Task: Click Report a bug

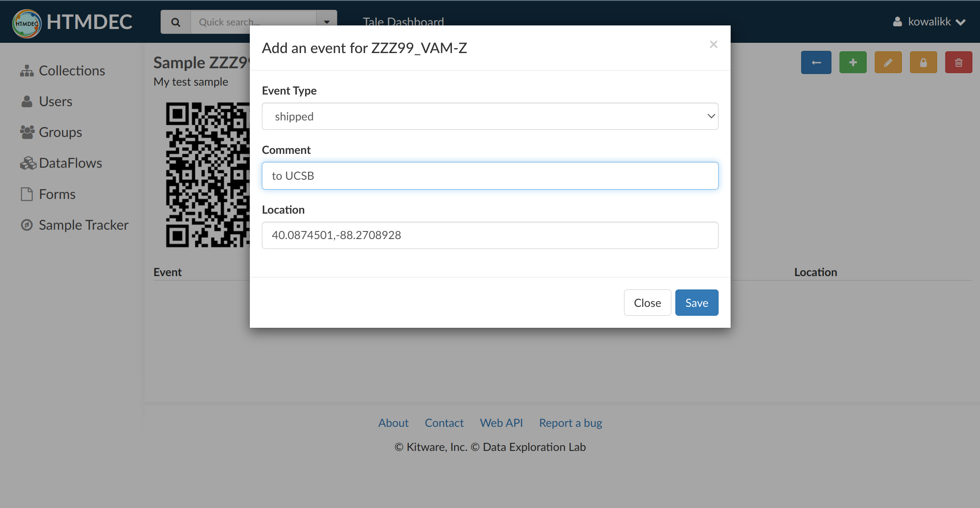Action: [571, 422]
